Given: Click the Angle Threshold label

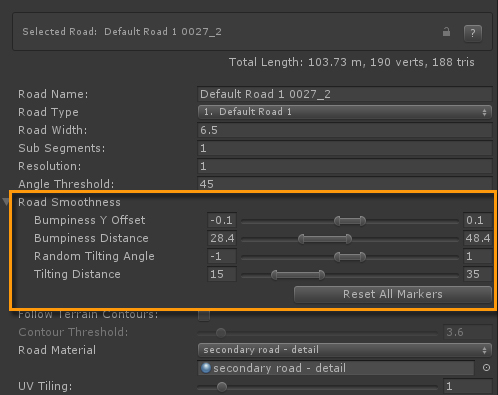Looking at the screenshot, I should [x=66, y=184].
